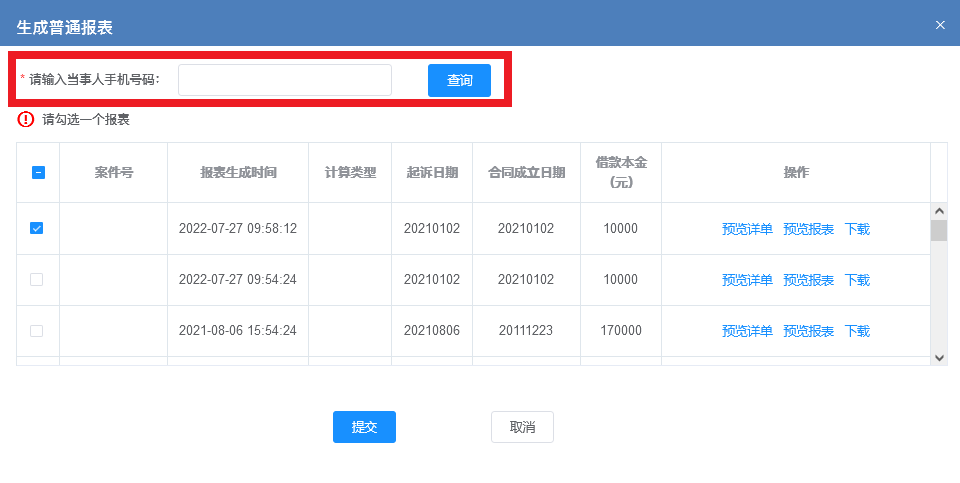
Task: Open 预览详单 for the 09:54:24 report
Action: click(x=747, y=280)
